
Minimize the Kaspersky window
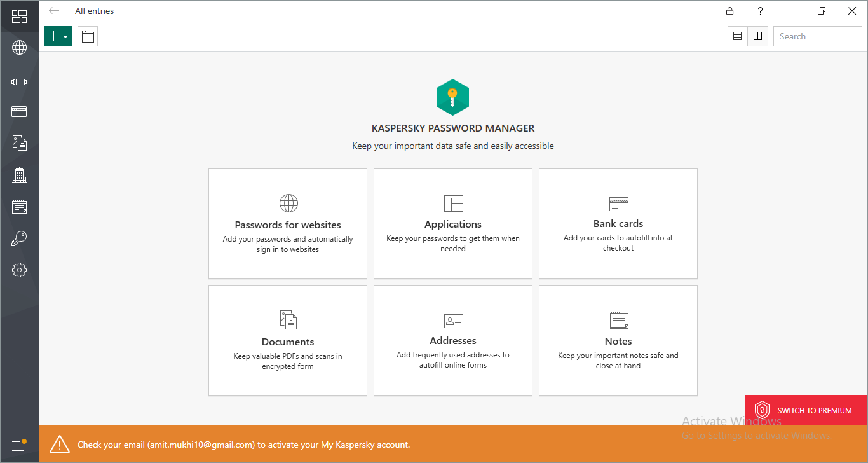tap(791, 11)
